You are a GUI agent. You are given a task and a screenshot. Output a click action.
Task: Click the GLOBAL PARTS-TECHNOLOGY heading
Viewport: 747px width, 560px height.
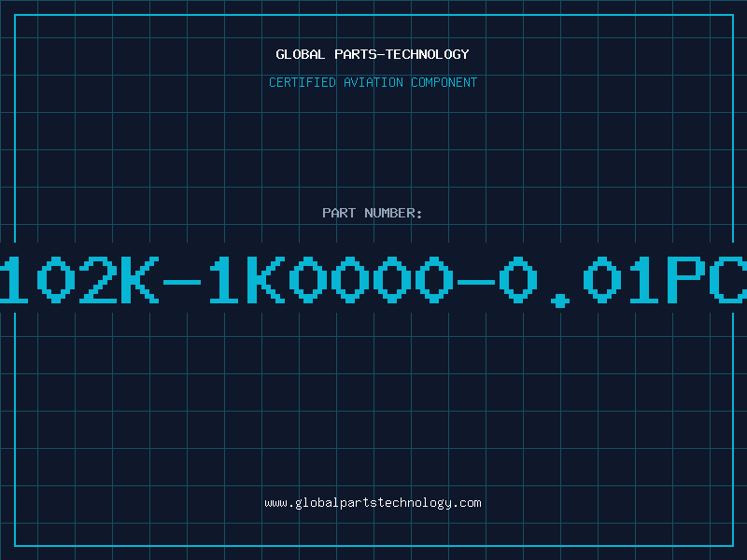373,54
